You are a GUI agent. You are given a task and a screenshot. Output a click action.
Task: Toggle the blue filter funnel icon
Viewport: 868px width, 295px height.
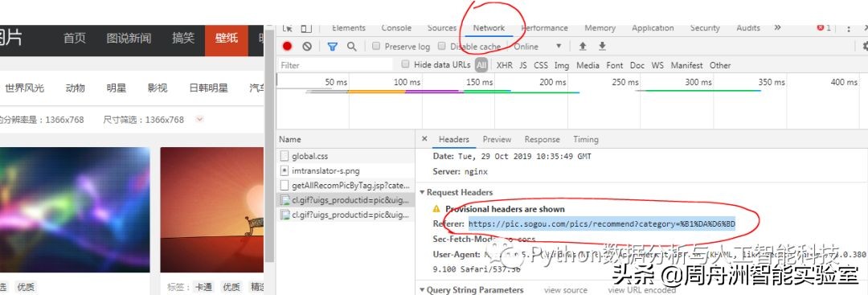(332, 47)
